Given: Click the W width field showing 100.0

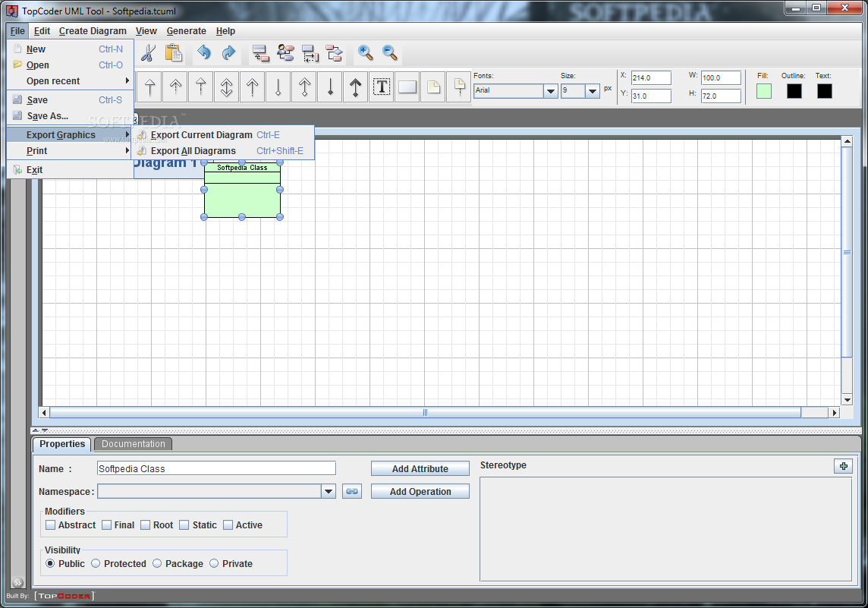Looking at the screenshot, I should pyautogui.click(x=721, y=77).
